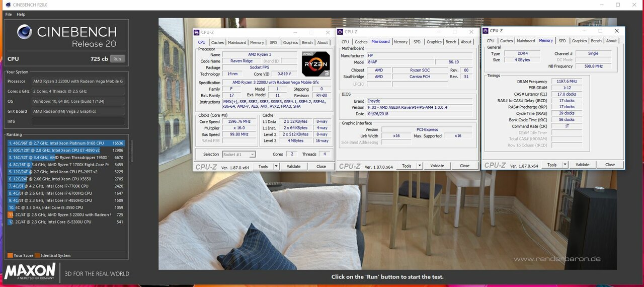This screenshot has height=287, width=644.
Task: Switch to Graphics tab in Processor CPU-Z window
Action: pyautogui.click(x=290, y=43)
